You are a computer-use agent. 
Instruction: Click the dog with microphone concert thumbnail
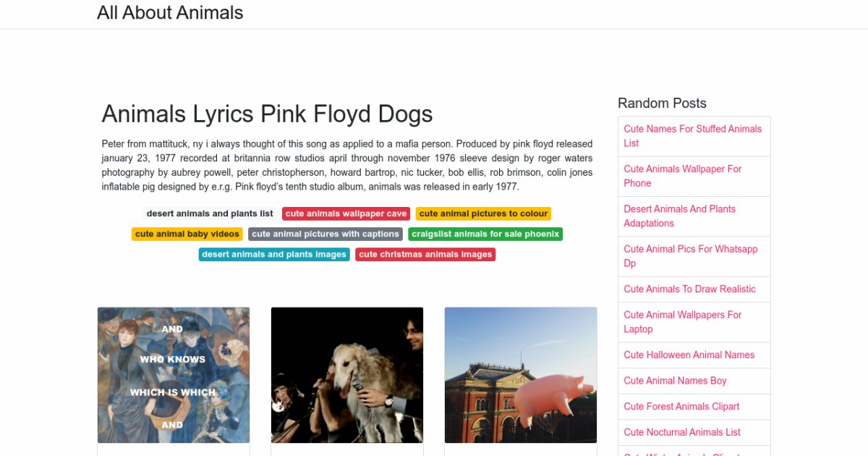(347, 375)
